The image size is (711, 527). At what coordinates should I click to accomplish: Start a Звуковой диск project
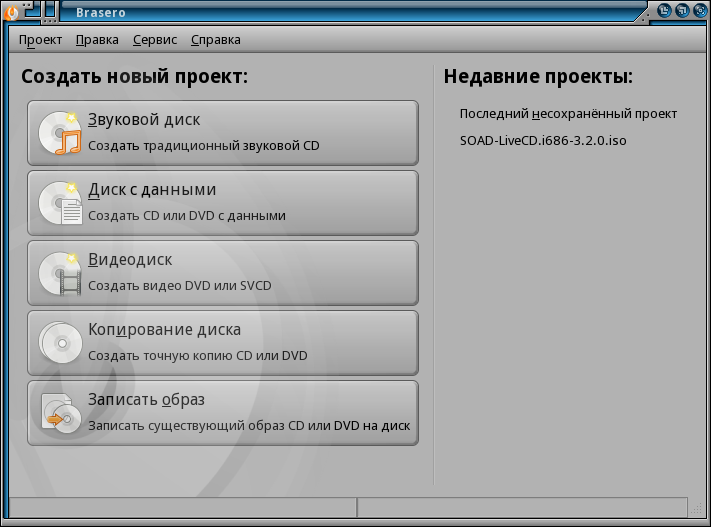[x=223, y=133]
